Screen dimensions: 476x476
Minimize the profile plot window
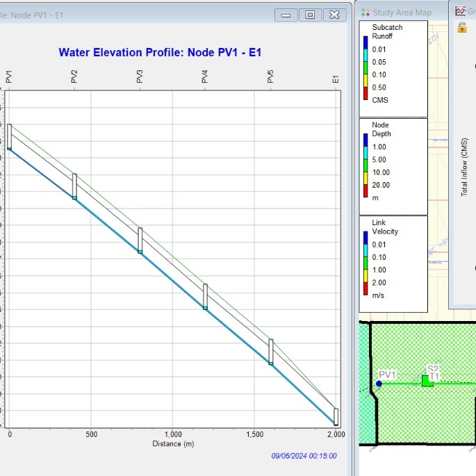[x=286, y=15]
